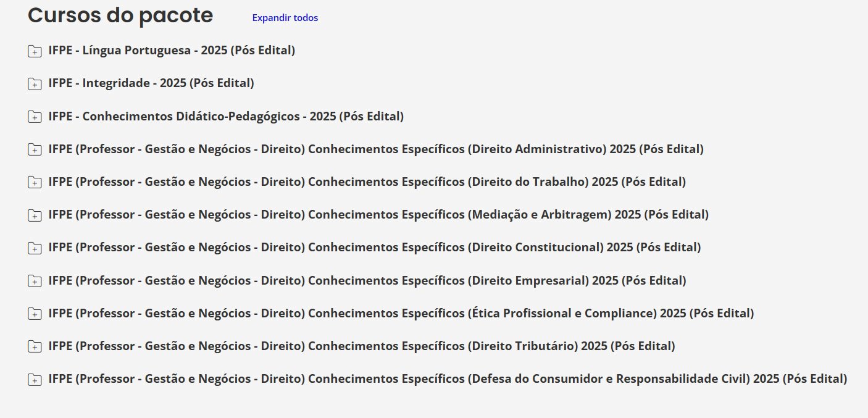The width and height of the screenshot is (868, 418).
Task: Expand folder icon beside Direito Constitucional
Action: 35,248
